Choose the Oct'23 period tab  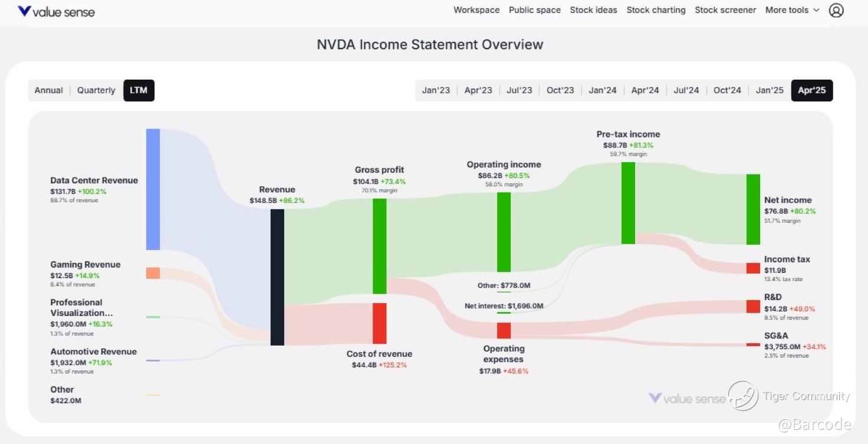point(560,90)
